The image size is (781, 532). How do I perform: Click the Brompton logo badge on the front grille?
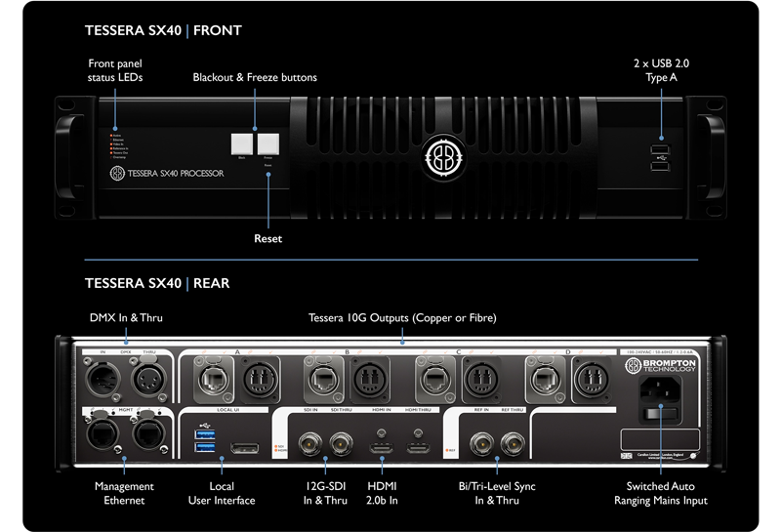(x=443, y=157)
